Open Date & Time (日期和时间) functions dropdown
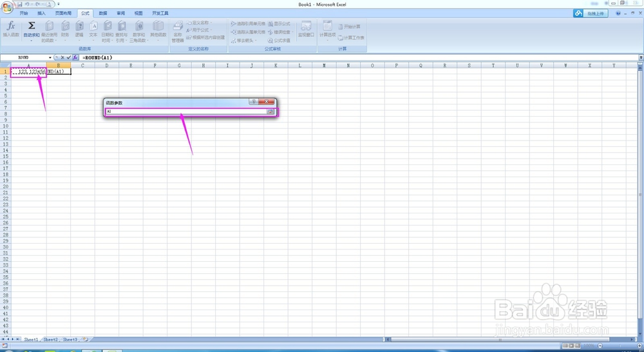644x352 pixels. coord(107,32)
